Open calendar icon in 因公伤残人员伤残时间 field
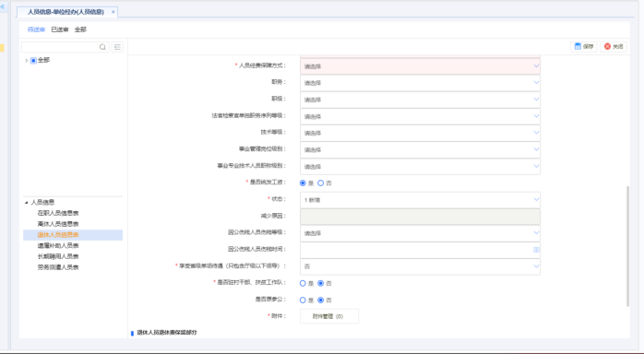Image resolution: width=644 pixels, height=354 pixels. (536, 250)
